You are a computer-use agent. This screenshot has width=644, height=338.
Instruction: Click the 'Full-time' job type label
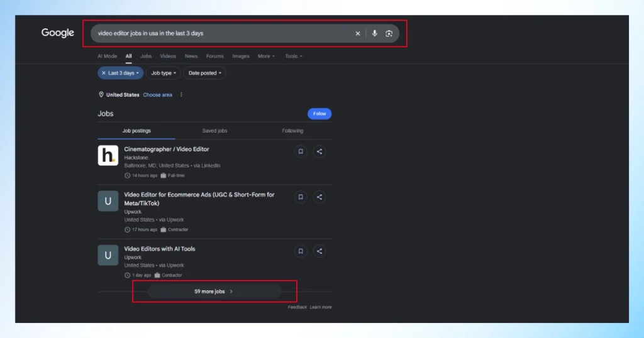pos(176,175)
